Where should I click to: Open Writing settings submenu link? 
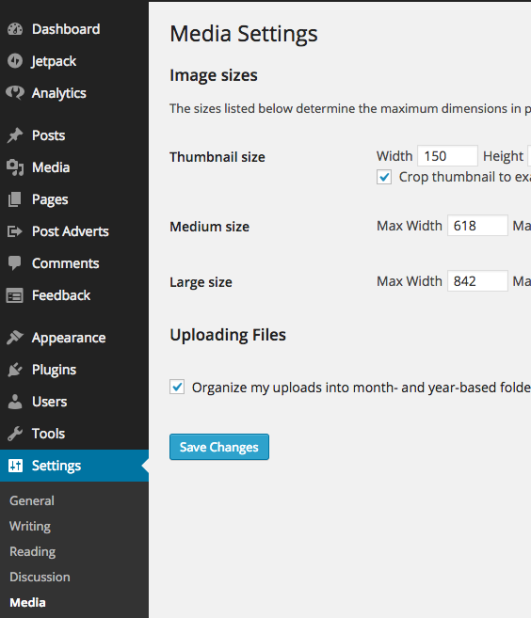(30, 526)
